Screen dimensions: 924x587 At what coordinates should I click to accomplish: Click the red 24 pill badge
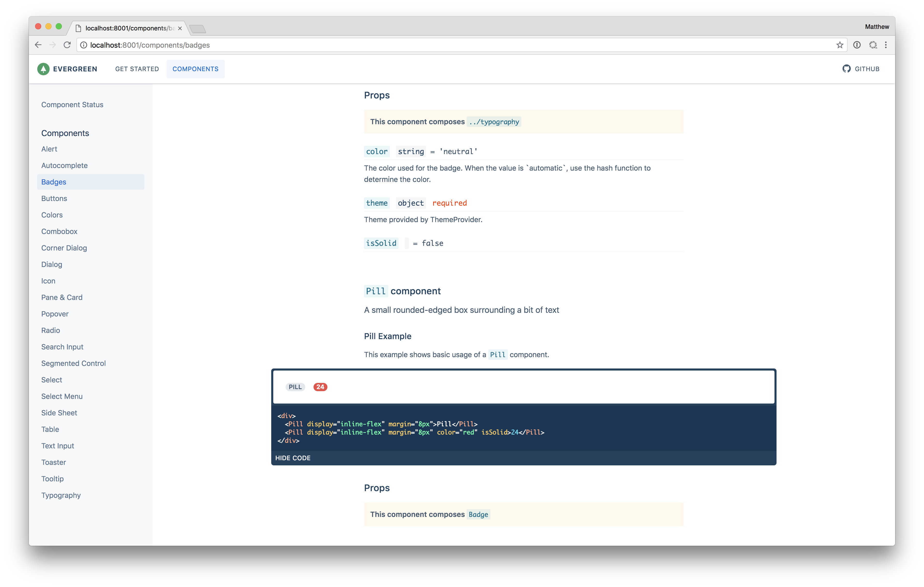tap(320, 387)
